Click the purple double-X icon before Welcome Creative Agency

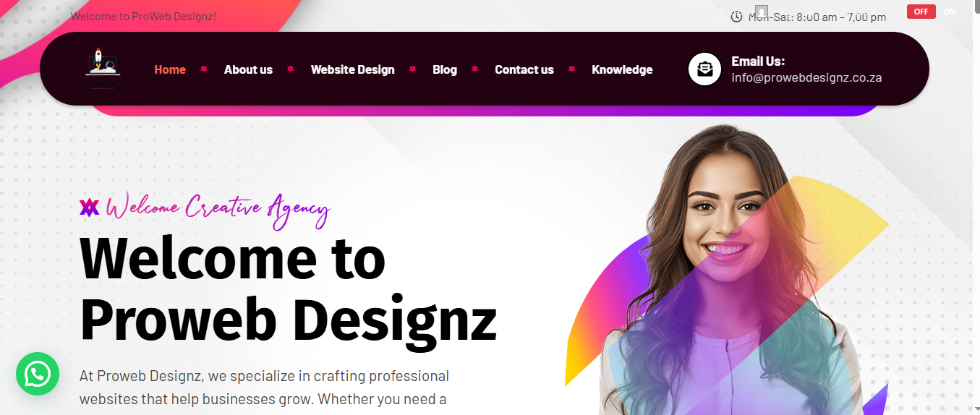tap(89, 208)
